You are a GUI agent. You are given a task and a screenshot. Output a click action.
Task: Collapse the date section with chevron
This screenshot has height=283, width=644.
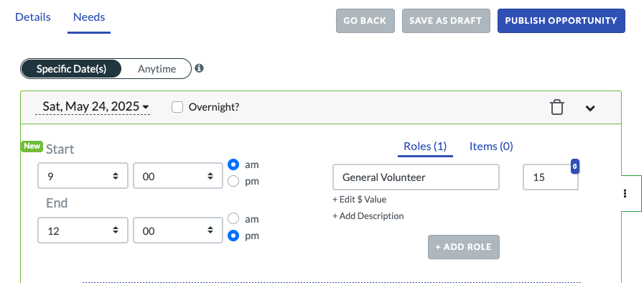(590, 108)
